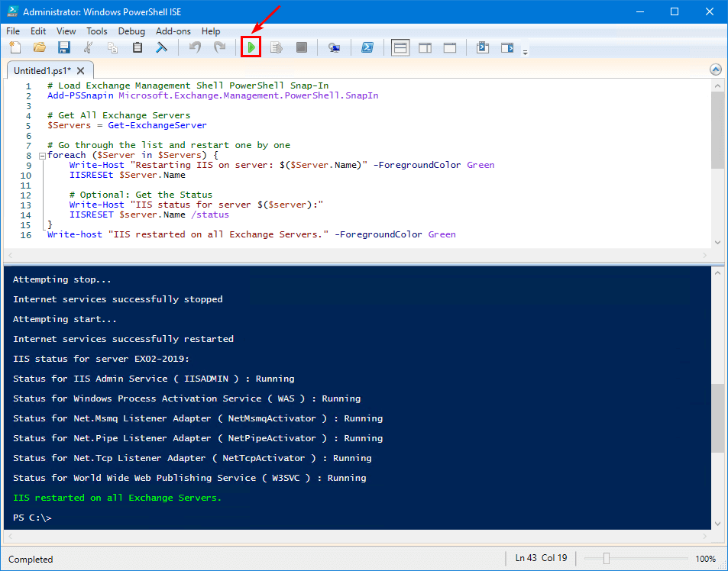
Task: Click the PowerShell ISE title bar icon
Action: click(12, 11)
